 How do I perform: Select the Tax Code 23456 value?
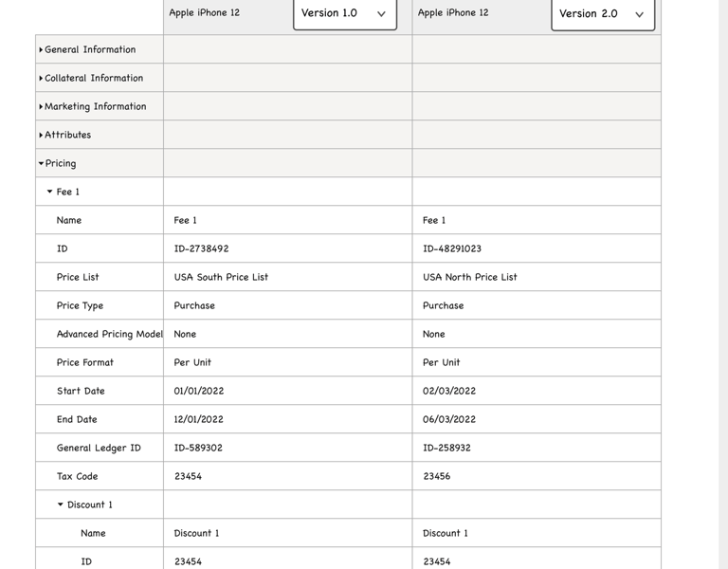click(437, 476)
